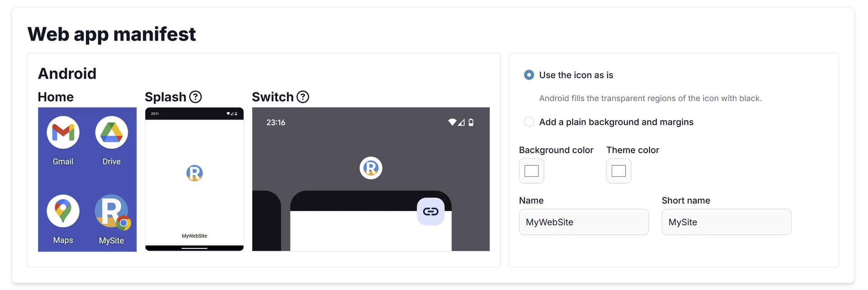Click the Wi-Fi icon in Switch preview
Screen dimensions: 868x290
452,122
